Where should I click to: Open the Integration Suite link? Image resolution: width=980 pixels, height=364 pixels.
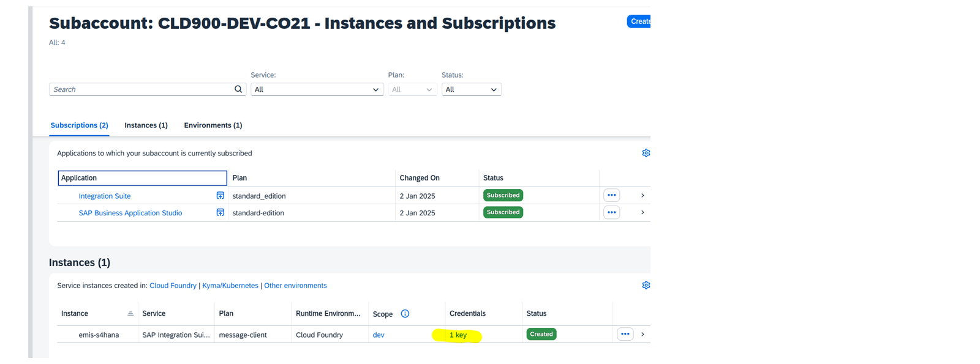click(x=105, y=196)
